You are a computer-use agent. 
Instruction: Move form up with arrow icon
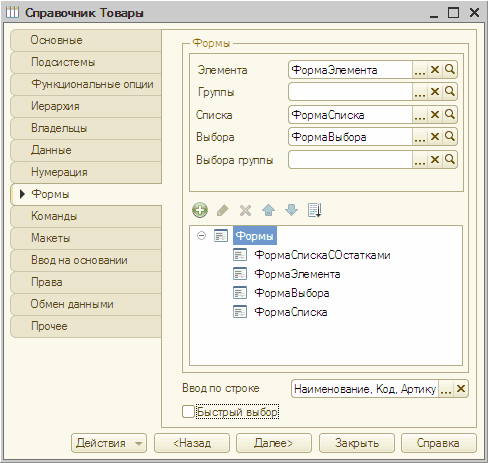[268, 210]
